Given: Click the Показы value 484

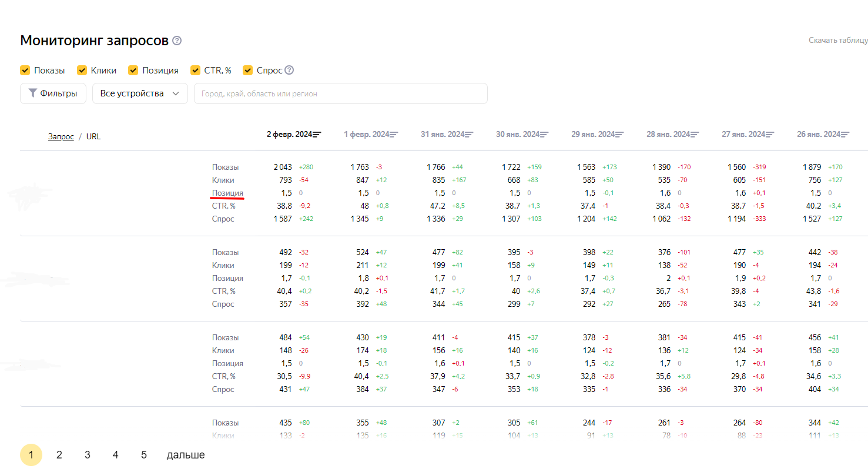Looking at the screenshot, I should point(286,338).
